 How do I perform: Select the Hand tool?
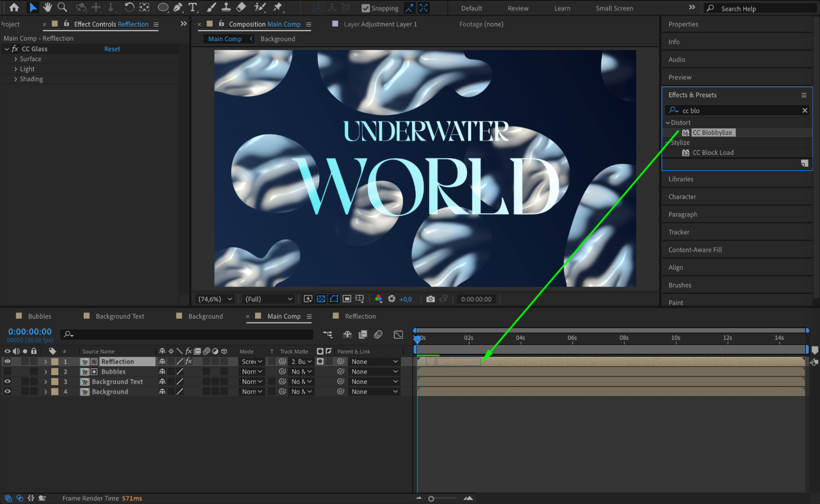coord(48,7)
